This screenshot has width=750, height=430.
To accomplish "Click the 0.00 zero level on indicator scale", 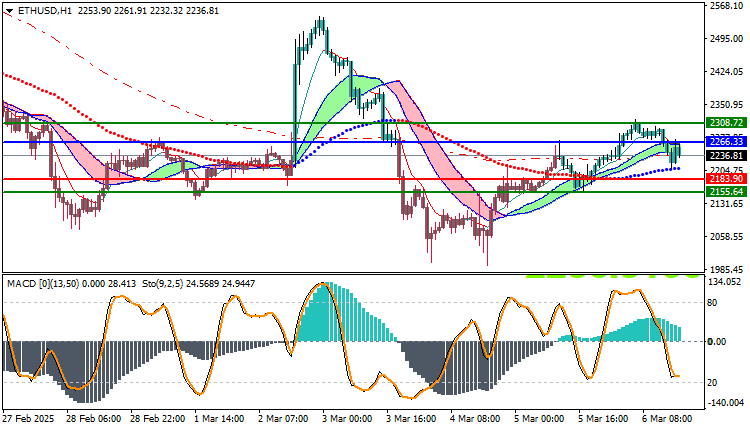I will 717,342.
